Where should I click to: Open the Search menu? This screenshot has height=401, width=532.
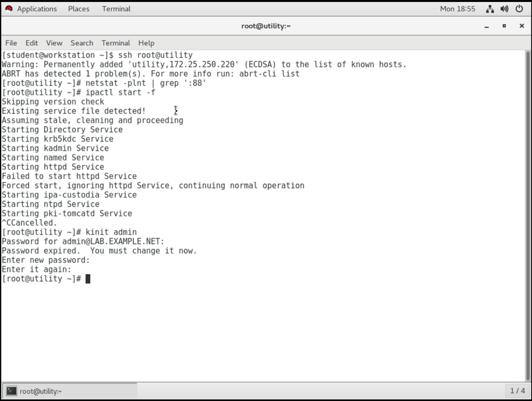tap(81, 43)
